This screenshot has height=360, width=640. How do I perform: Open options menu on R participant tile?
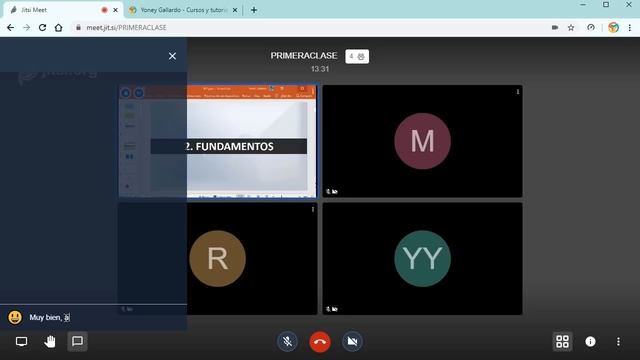313,209
